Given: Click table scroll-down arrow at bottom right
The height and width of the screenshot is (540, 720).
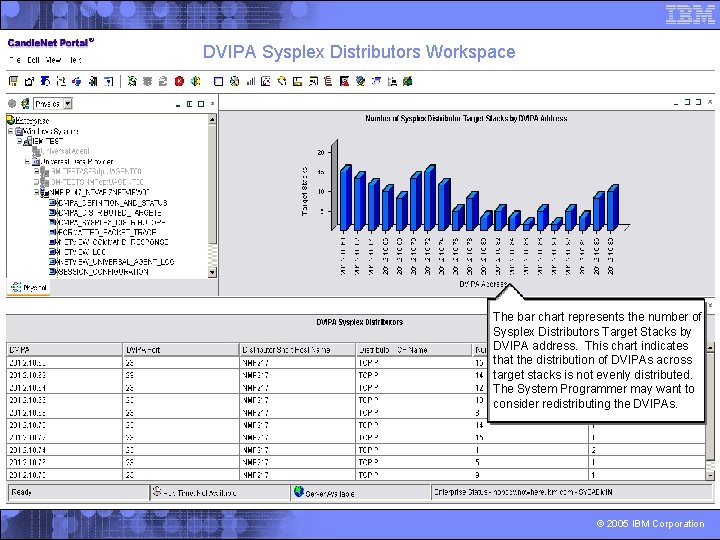Looking at the screenshot, I should point(710,476).
